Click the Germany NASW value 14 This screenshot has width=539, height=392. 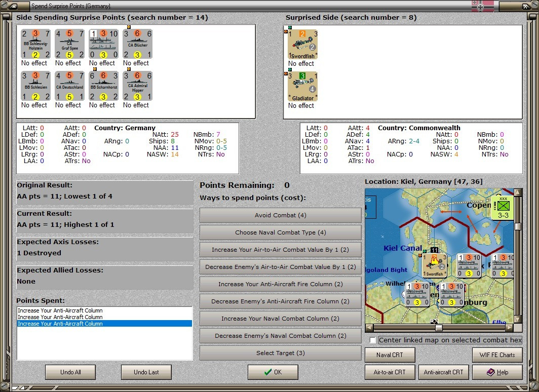pos(175,154)
